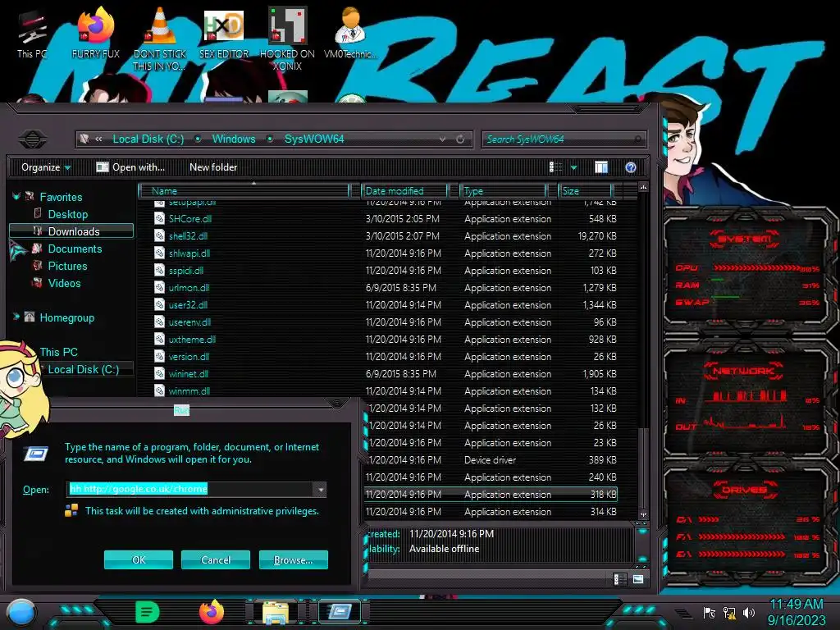Click the SysWOW64 breadcrumb segment
Image resolution: width=840 pixels, height=630 pixels.
tap(314, 139)
